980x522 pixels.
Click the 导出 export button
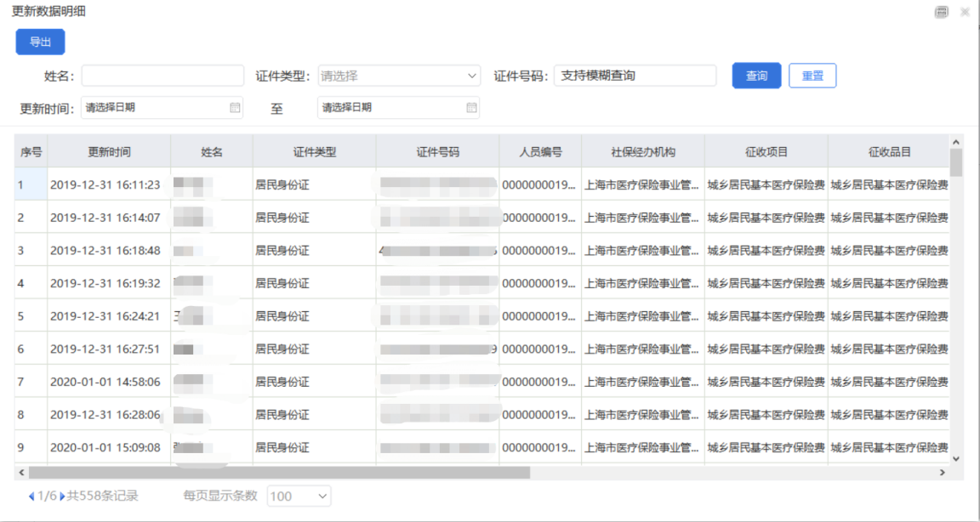click(40, 42)
